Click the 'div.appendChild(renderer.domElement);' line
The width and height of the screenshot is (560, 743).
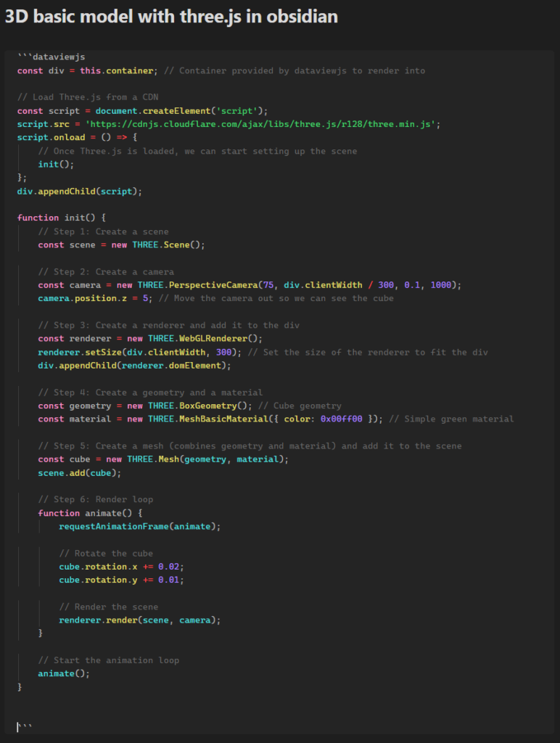[x=134, y=366]
